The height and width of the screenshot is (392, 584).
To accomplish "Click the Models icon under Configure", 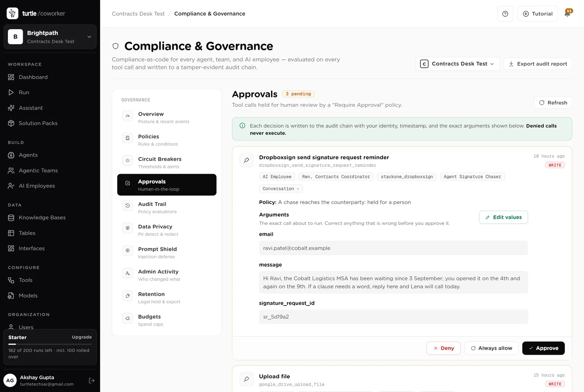I will point(11,296).
